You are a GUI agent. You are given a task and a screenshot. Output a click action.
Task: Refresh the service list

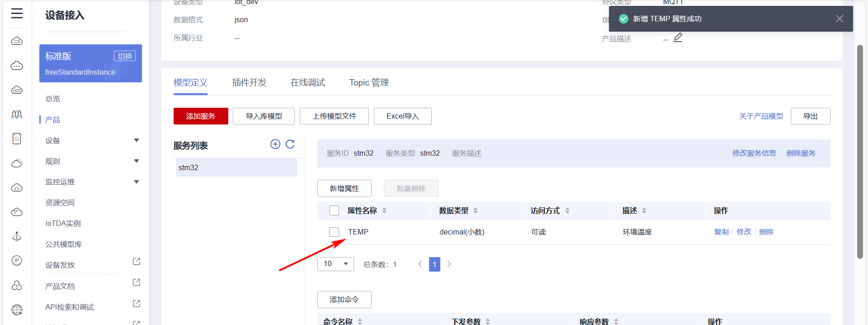pos(290,144)
